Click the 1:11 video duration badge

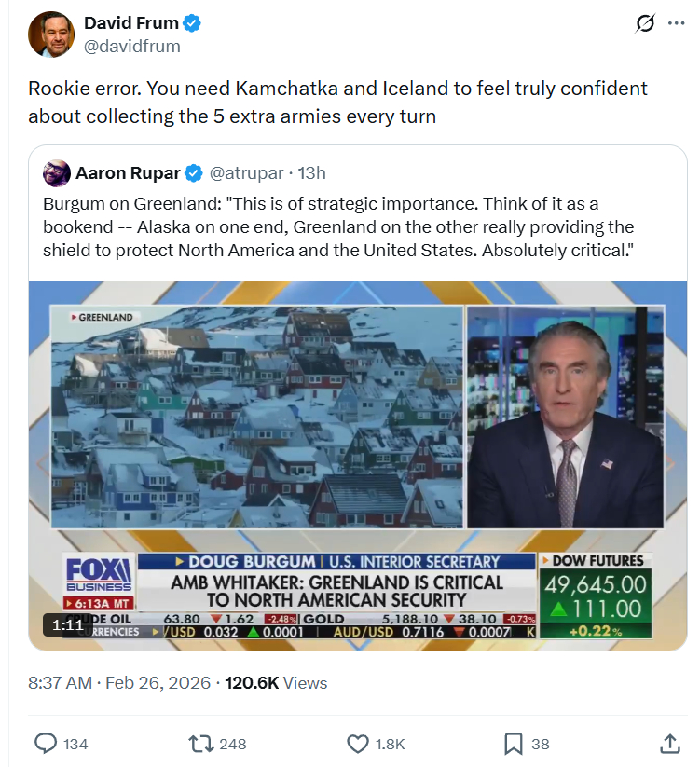[x=68, y=624]
